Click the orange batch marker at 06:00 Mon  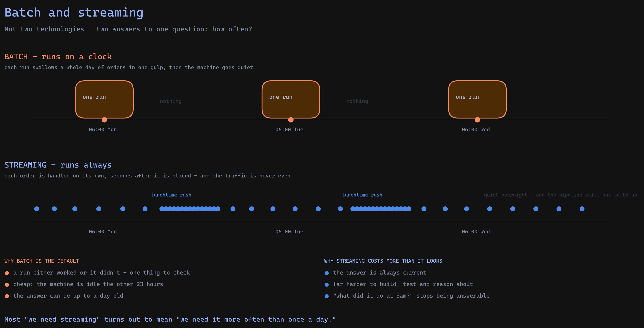(x=104, y=120)
